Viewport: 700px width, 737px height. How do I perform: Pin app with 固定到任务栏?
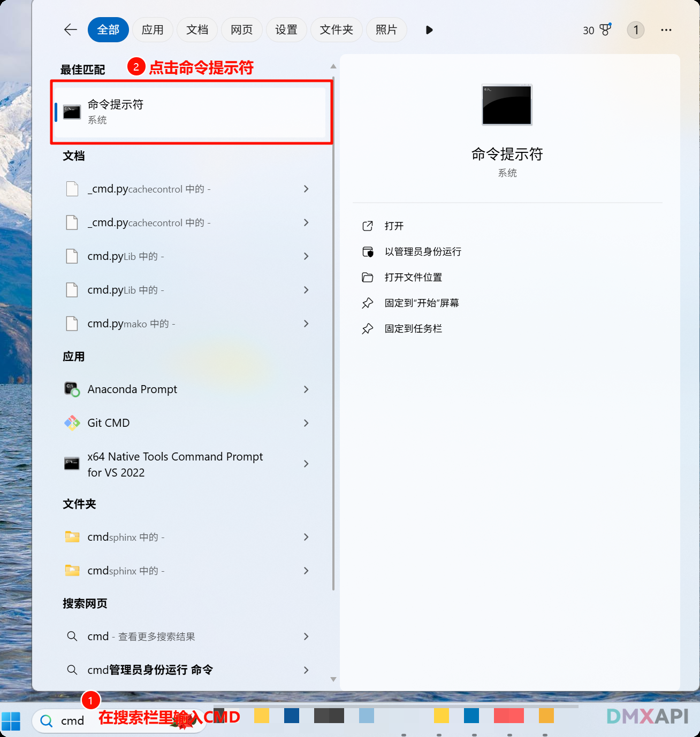(413, 329)
